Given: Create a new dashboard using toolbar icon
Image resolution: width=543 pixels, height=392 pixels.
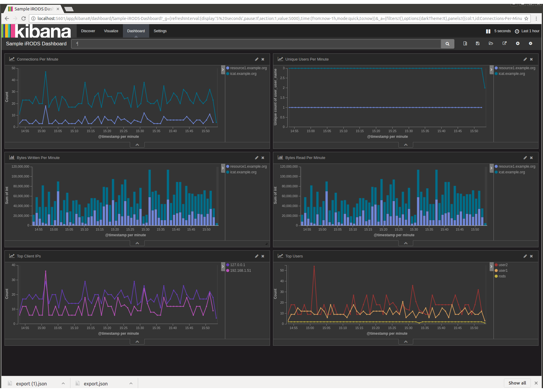Looking at the screenshot, I should [465, 44].
